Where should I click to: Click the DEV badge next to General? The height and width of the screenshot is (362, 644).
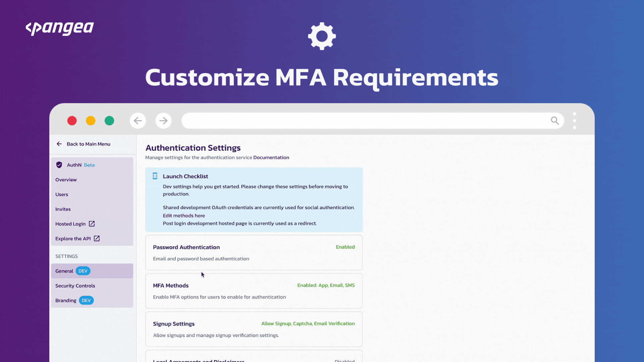pyautogui.click(x=83, y=271)
